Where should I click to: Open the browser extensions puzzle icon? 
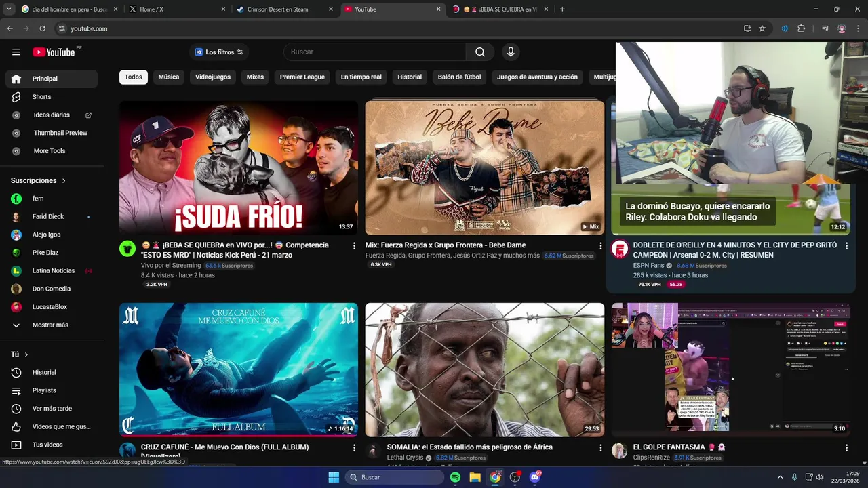coord(802,28)
